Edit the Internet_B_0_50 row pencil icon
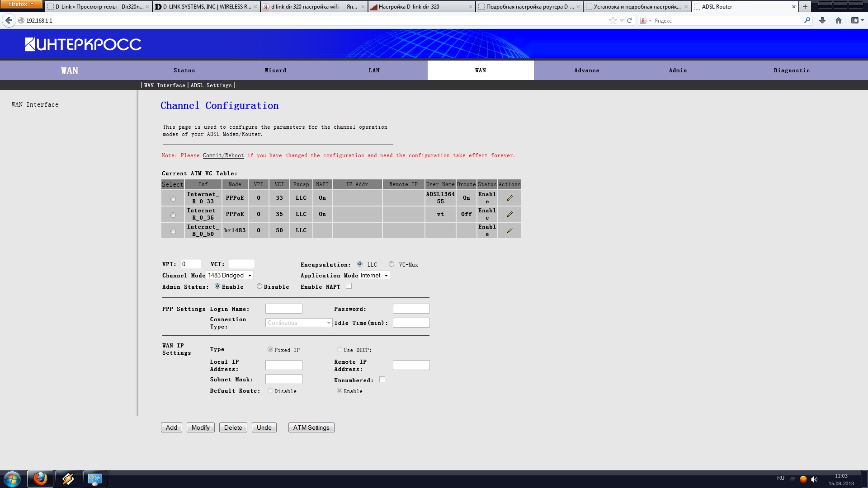Image resolution: width=868 pixels, height=488 pixels. (x=509, y=230)
